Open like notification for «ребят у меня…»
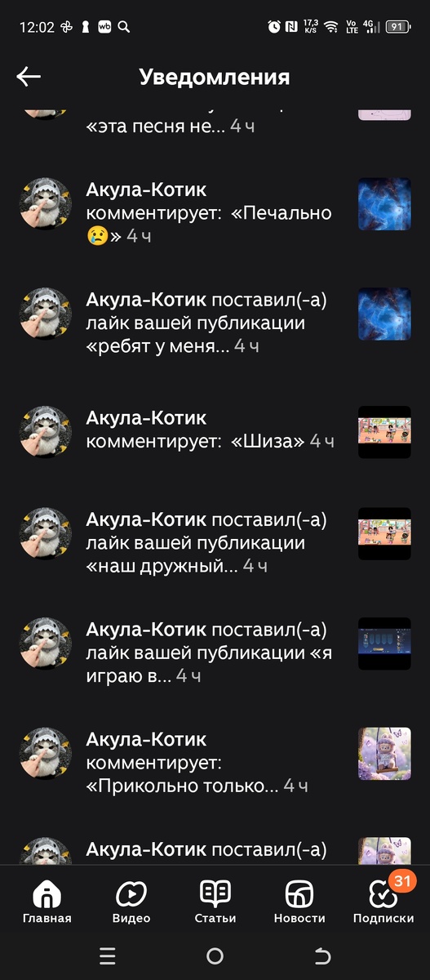Image resolution: width=430 pixels, height=980 pixels. [215, 323]
